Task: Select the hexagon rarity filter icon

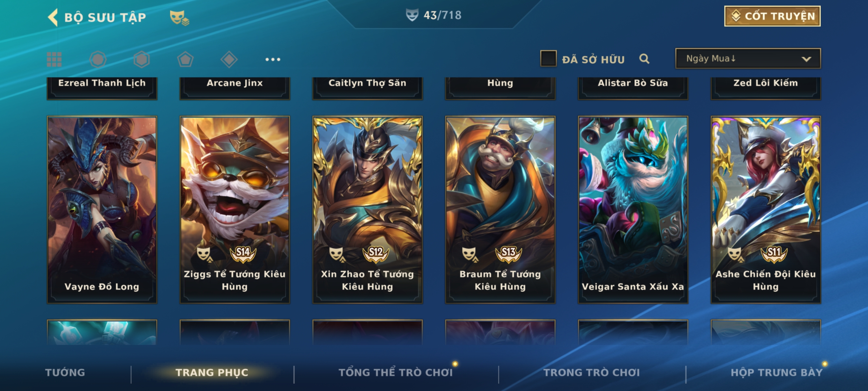Action: coord(141,59)
